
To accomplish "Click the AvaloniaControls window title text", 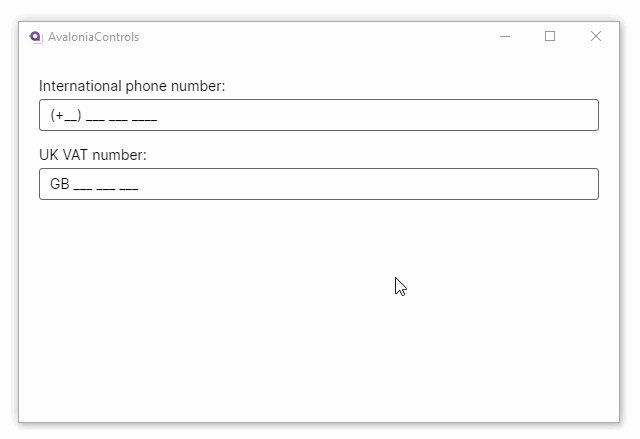I will [x=94, y=37].
